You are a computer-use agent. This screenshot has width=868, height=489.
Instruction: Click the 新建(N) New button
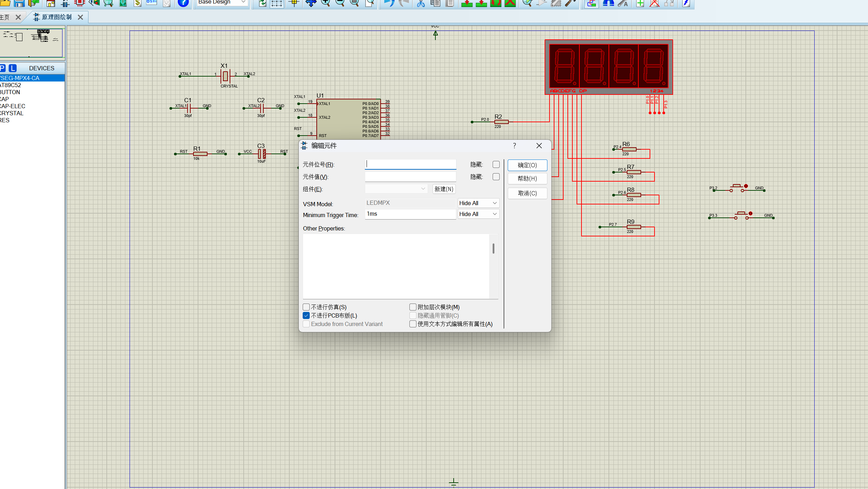(x=444, y=189)
